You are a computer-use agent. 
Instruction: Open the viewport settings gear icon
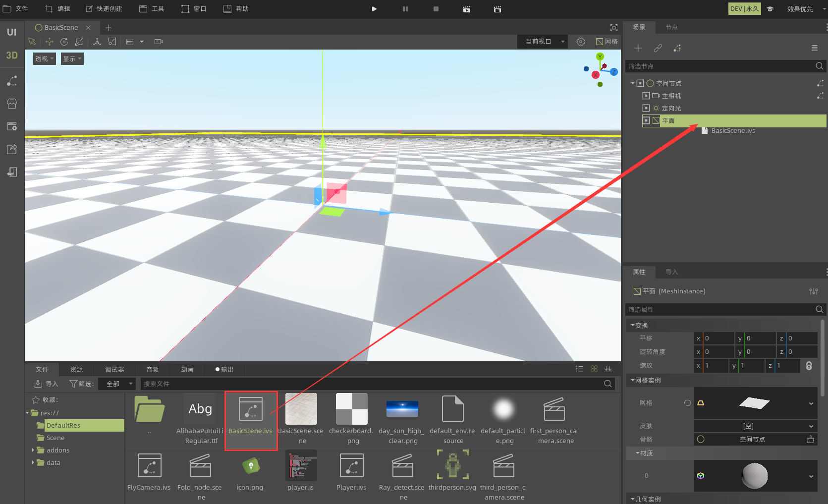pos(581,42)
